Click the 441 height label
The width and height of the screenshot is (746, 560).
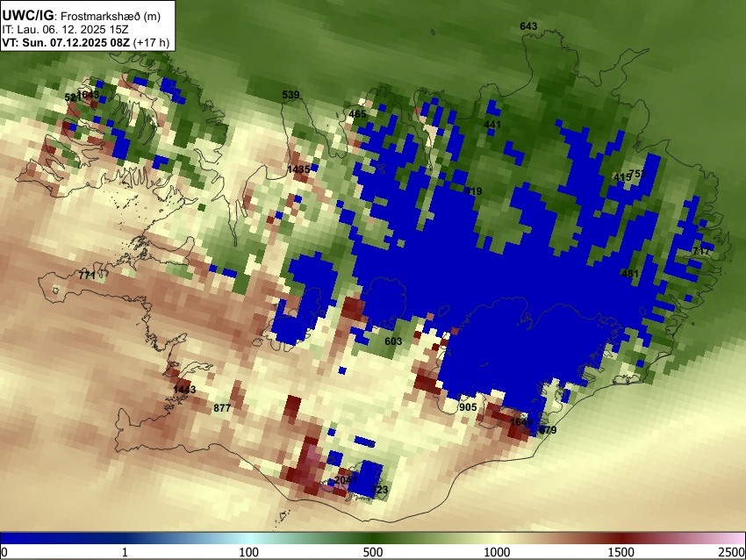[x=492, y=125]
